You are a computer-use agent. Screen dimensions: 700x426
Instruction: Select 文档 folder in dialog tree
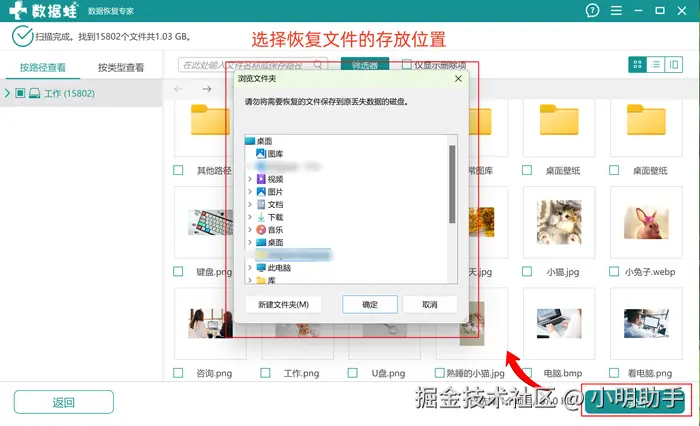[269, 205]
